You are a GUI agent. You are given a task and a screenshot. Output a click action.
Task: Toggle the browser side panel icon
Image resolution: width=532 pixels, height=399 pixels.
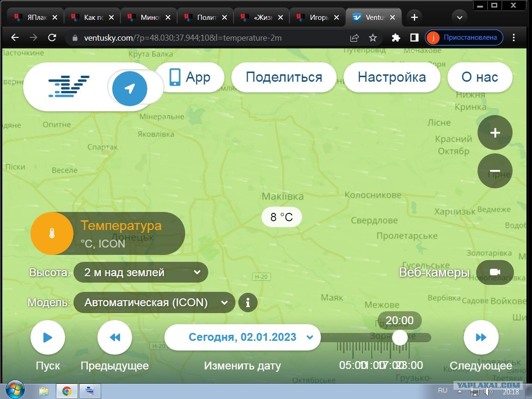[414, 38]
